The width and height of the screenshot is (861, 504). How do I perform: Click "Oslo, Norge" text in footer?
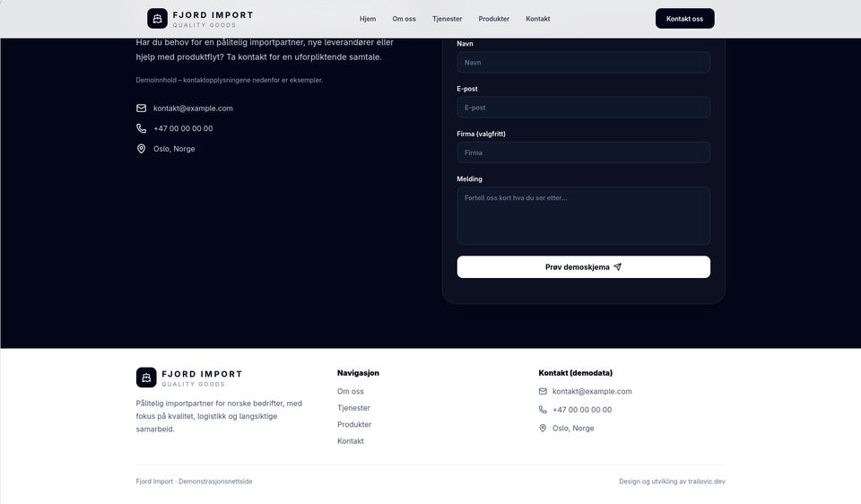pos(573,429)
